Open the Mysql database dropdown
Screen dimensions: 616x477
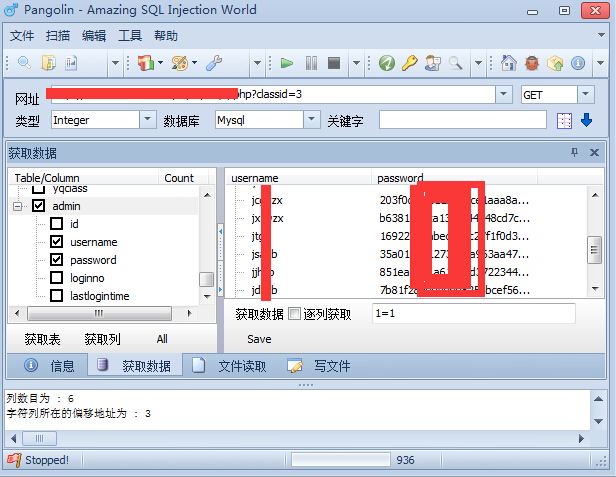pos(312,119)
